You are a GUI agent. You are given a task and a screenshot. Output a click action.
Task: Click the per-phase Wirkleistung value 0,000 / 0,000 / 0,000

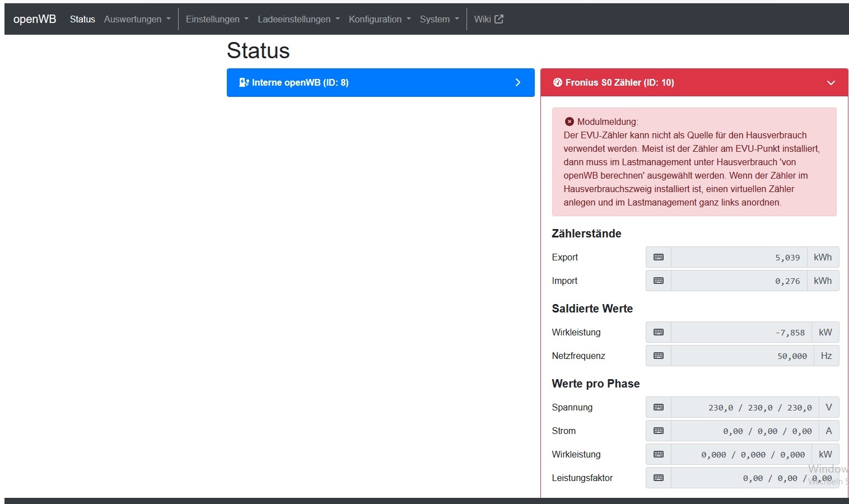coord(741,454)
